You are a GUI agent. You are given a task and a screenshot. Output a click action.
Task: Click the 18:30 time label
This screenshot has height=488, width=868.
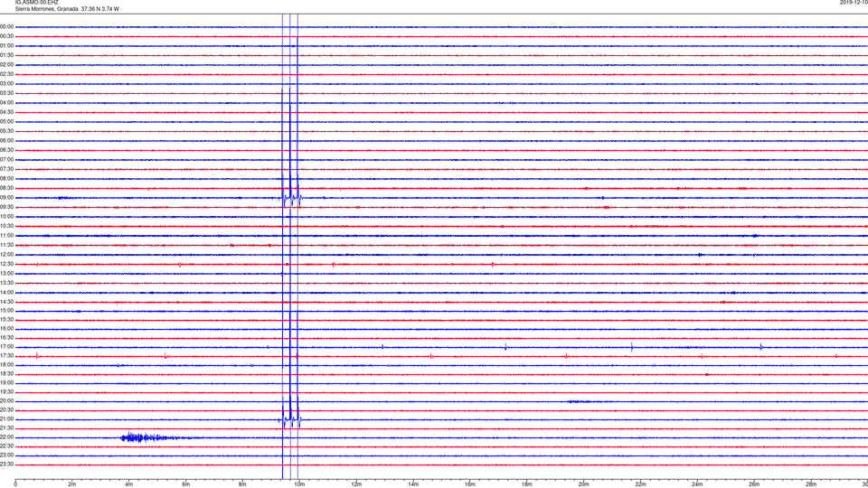pos(6,374)
